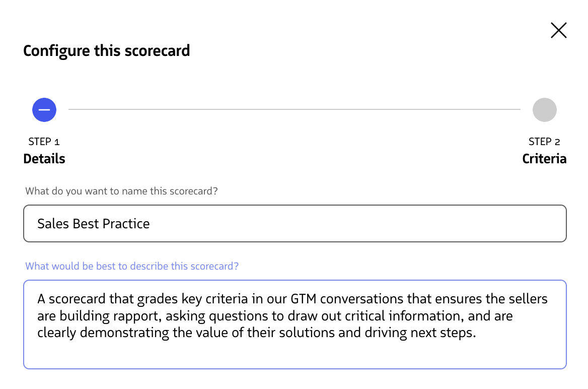Select the scorecard name input field
Image resolution: width=588 pixels, height=389 pixels.
pyautogui.click(x=295, y=223)
